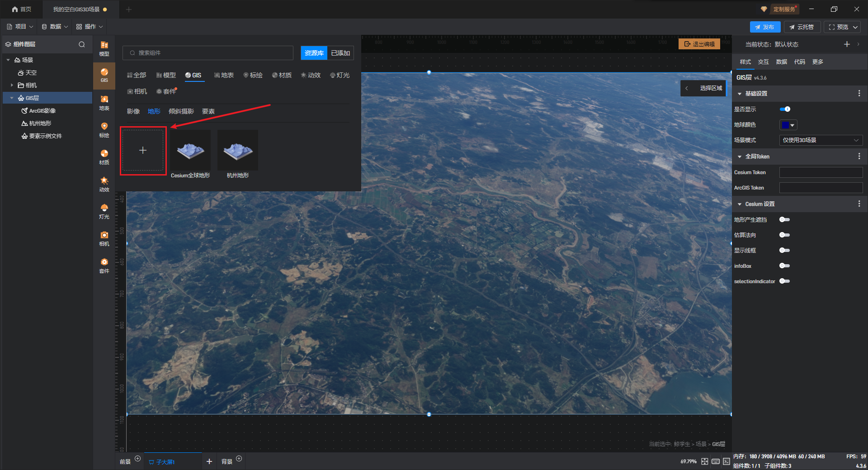
Task: Expand the 相机 tree node
Action: [x=12, y=85]
